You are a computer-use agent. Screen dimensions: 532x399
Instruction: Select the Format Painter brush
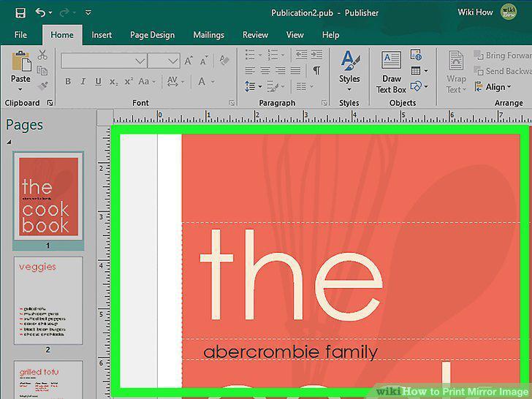42,85
